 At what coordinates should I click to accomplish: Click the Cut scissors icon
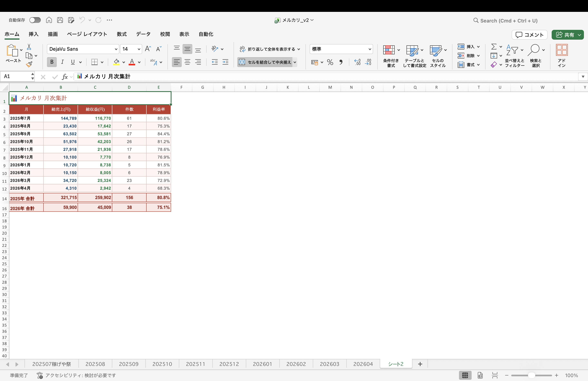point(29,47)
